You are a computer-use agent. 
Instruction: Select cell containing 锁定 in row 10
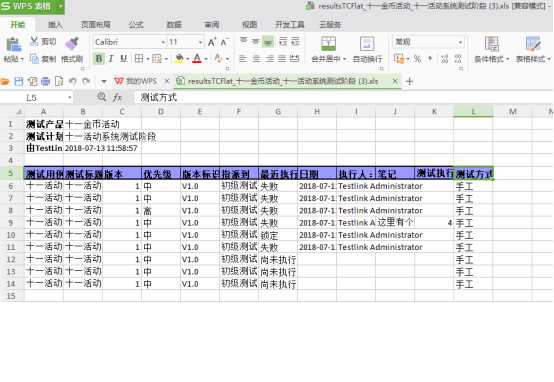(x=278, y=235)
